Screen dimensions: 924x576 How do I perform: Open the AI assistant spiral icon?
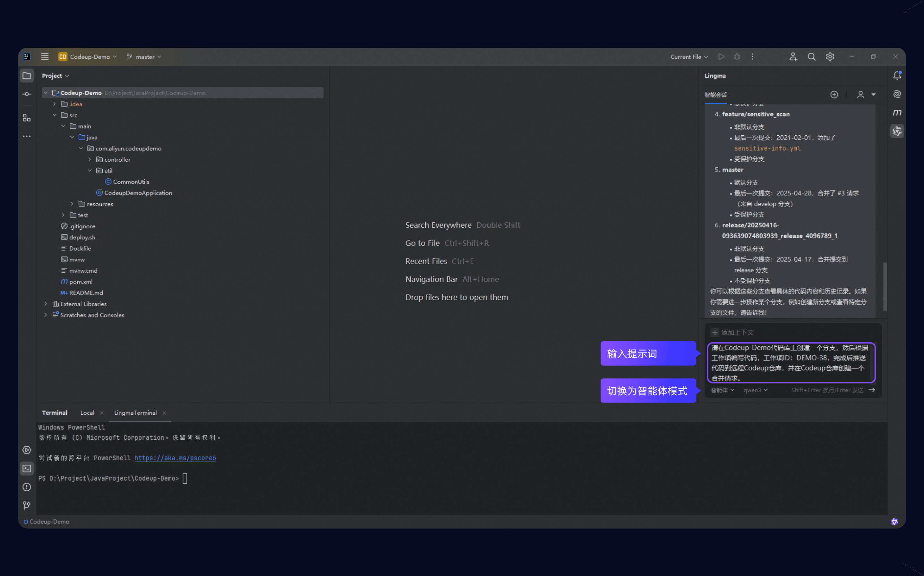pyautogui.click(x=897, y=94)
